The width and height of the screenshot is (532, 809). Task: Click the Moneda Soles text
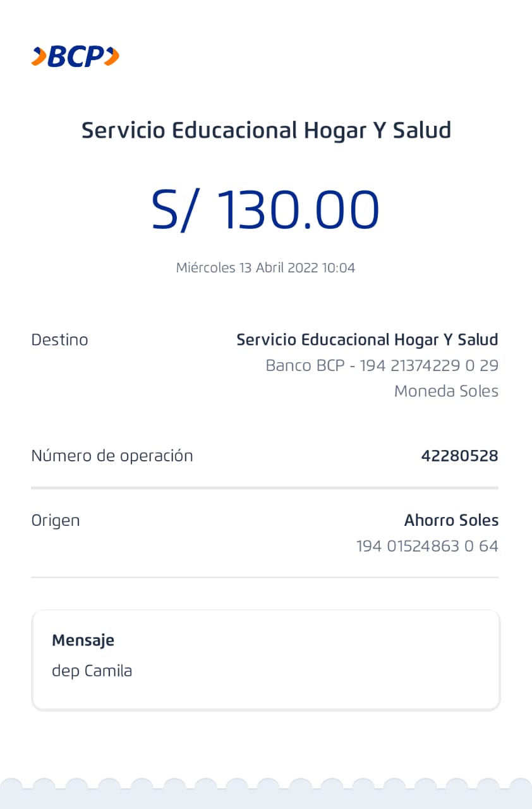click(x=446, y=391)
